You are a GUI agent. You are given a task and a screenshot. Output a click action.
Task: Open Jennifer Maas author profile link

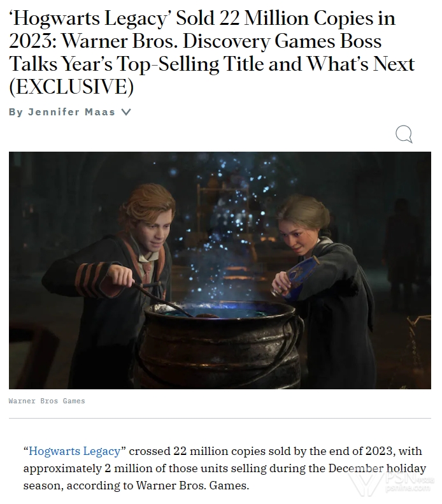(x=71, y=112)
